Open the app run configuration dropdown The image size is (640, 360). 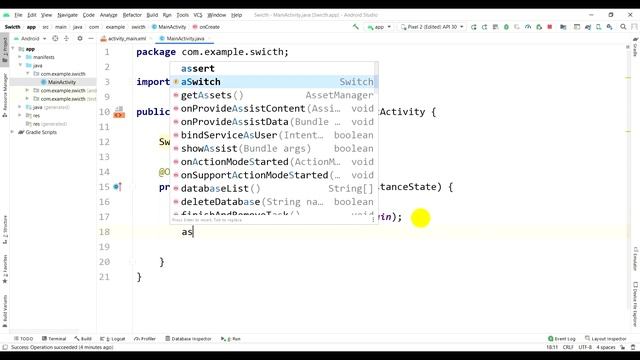(x=379, y=27)
